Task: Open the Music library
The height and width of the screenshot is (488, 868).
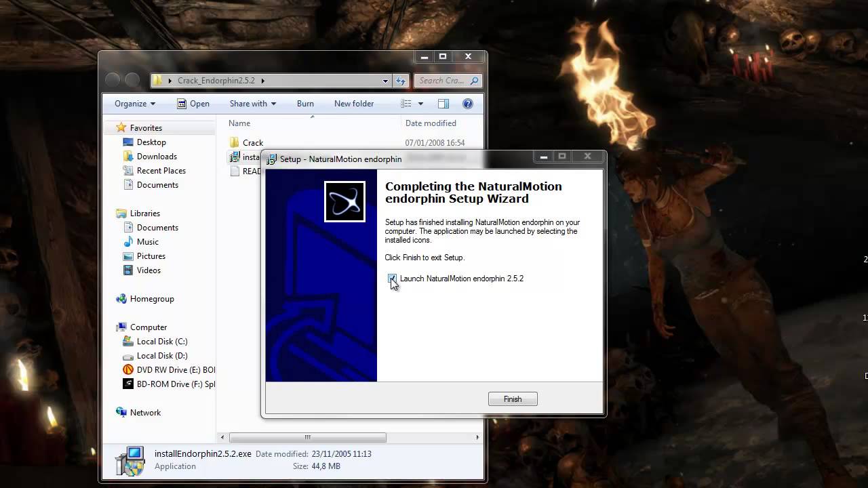Action: [147, 242]
